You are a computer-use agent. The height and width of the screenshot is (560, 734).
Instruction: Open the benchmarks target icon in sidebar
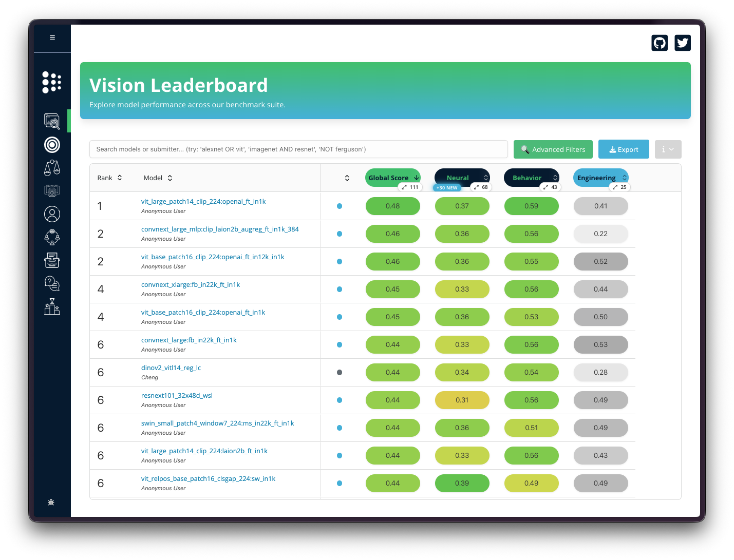tap(52, 145)
